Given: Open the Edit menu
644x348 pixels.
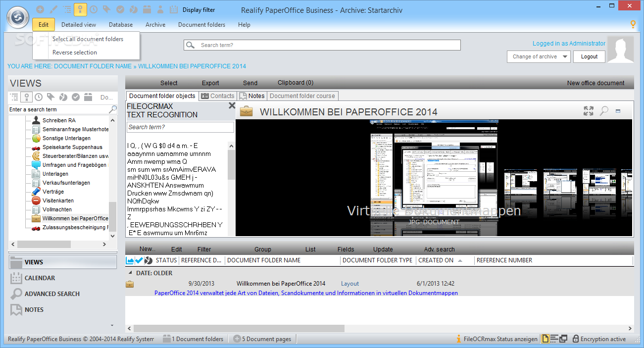Looking at the screenshot, I should coord(44,25).
